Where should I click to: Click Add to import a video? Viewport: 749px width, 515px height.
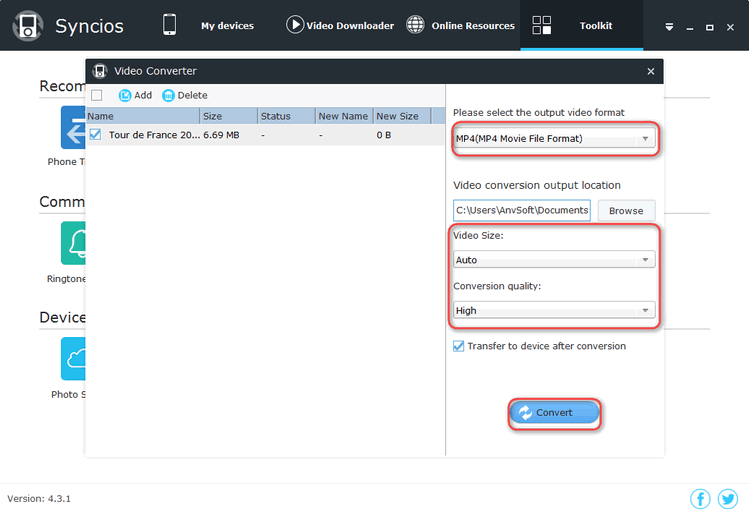coord(135,95)
